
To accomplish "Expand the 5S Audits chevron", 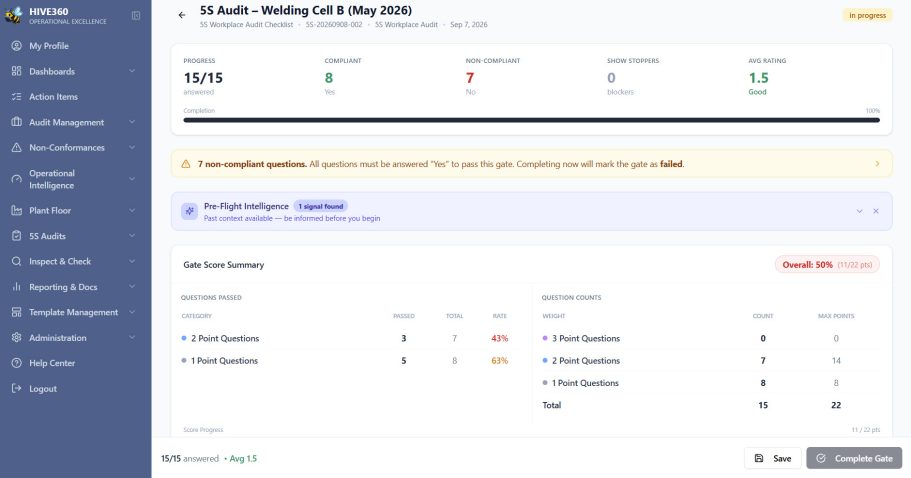I will pyautogui.click(x=132, y=236).
